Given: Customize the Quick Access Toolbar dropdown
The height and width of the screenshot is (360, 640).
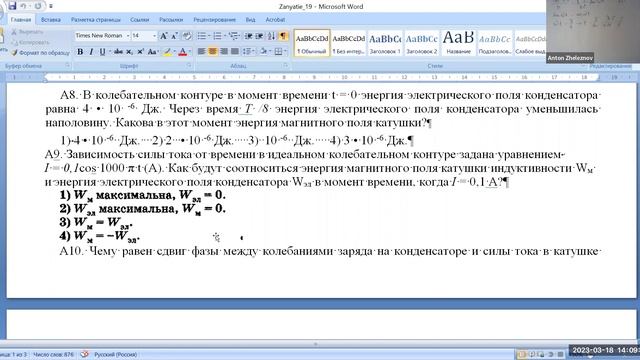Looking at the screenshot, I should point(51,6).
